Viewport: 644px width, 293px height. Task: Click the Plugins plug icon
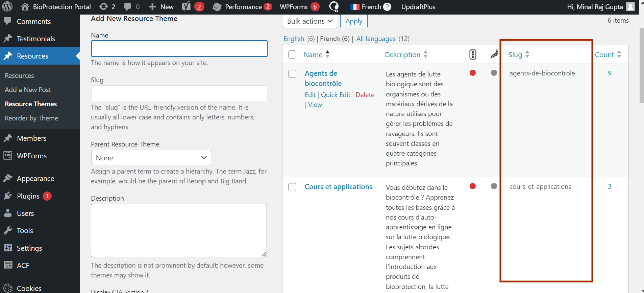point(7,196)
